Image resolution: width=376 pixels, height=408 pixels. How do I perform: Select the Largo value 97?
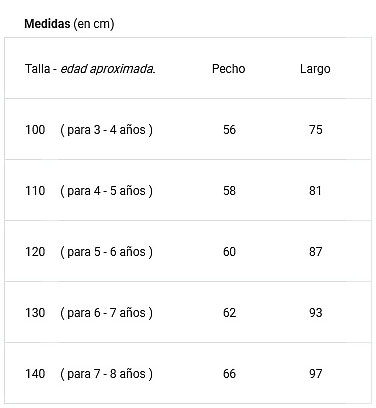pos(315,374)
